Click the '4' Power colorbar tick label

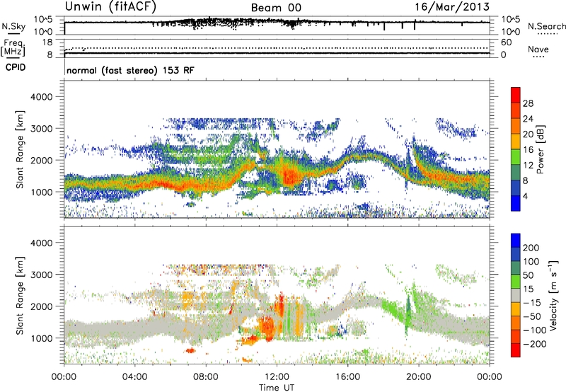click(525, 197)
